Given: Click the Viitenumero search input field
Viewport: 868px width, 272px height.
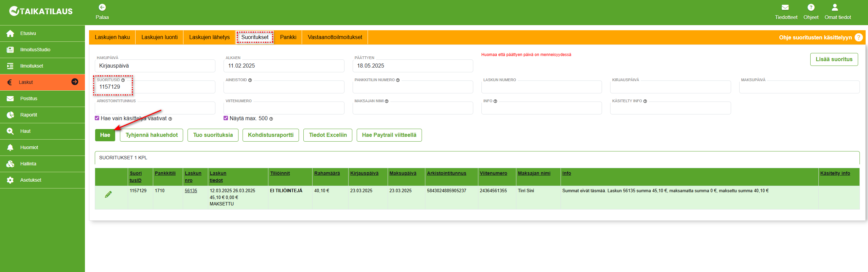Looking at the screenshot, I should pyautogui.click(x=283, y=109).
